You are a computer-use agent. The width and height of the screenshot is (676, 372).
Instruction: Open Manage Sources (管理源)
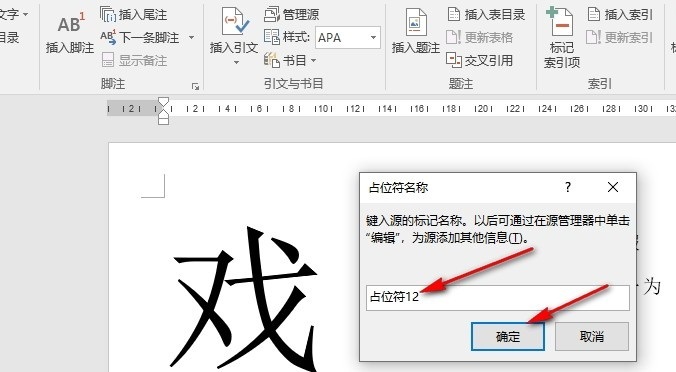click(x=292, y=15)
